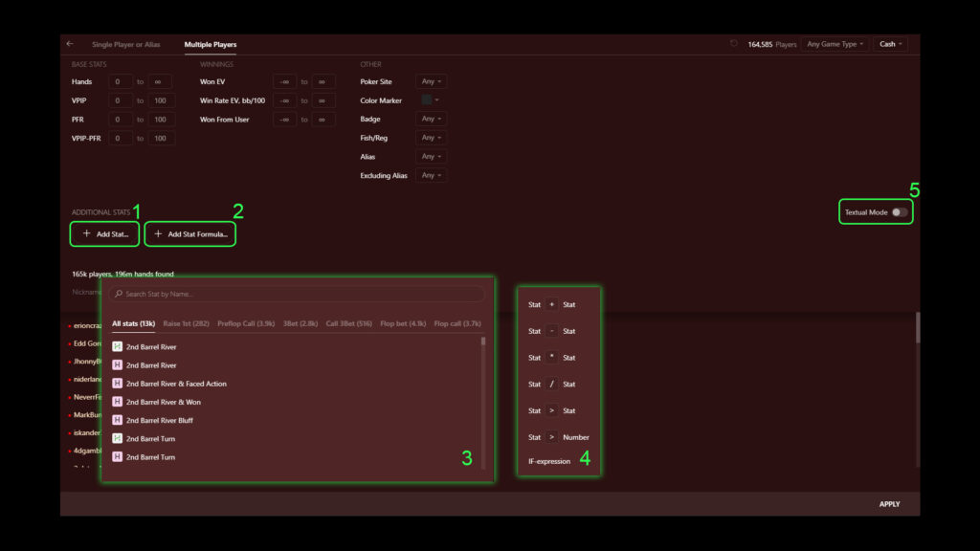Open the Flop bet (4.1k) tab
980x551 pixels.
[x=403, y=323]
